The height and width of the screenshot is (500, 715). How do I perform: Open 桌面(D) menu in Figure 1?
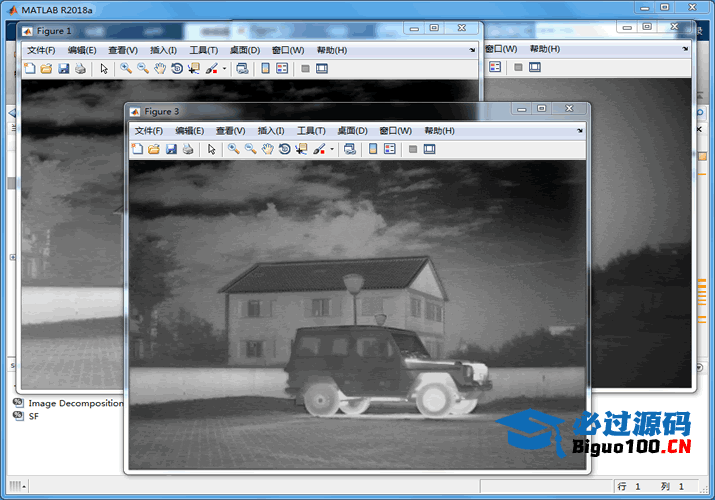245,50
